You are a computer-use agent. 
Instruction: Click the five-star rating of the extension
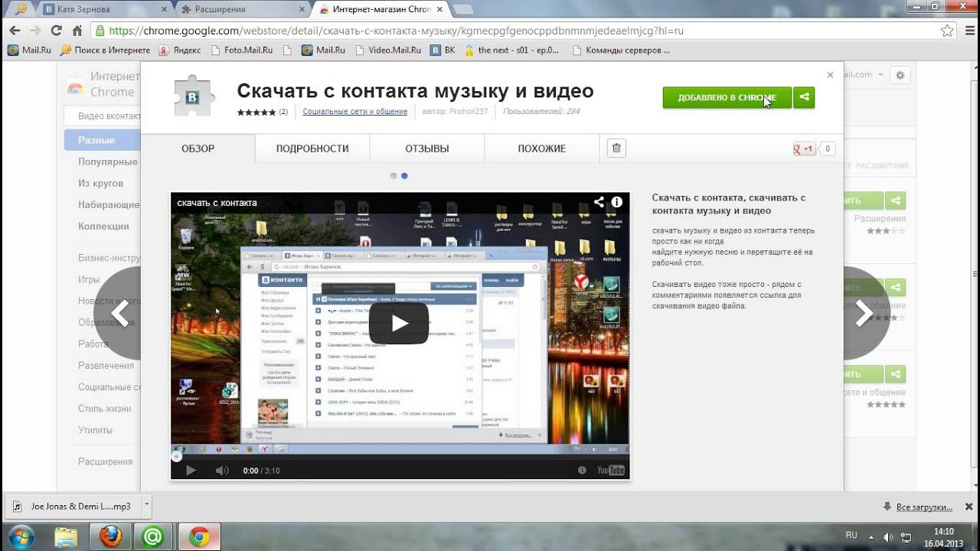[x=256, y=112]
